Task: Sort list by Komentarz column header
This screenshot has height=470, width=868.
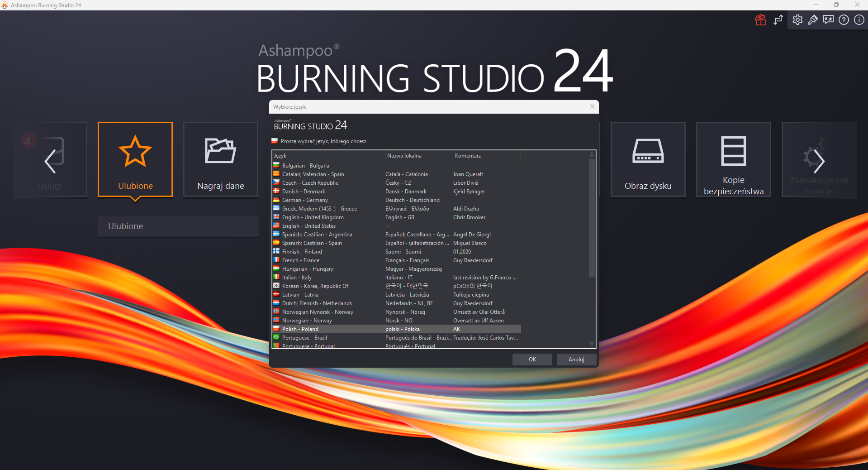Action: (487, 156)
